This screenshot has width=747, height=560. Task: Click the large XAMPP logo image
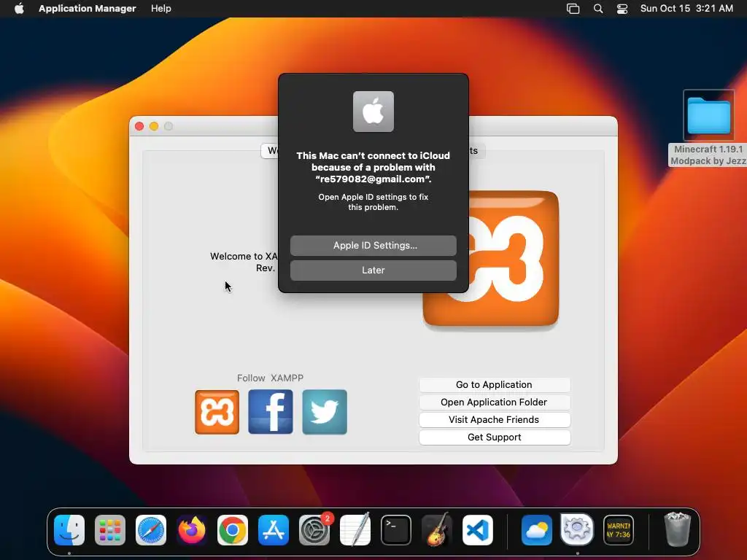click(514, 260)
